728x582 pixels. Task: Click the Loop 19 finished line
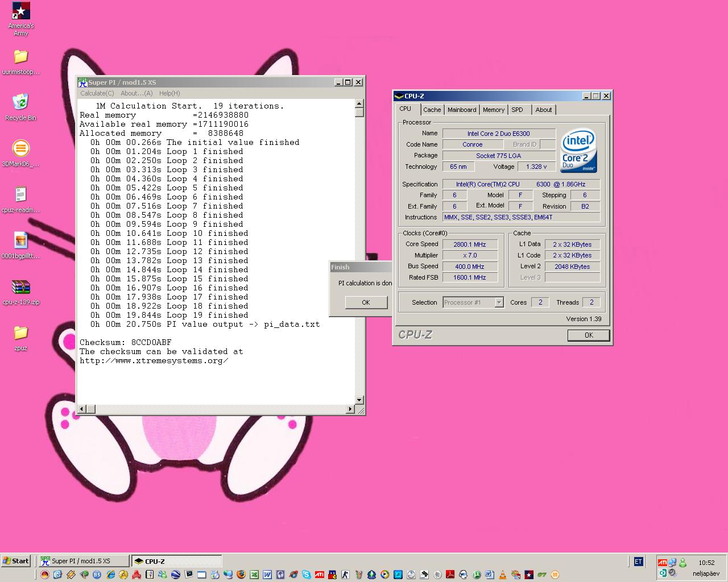pyautogui.click(x=169, y=315)
